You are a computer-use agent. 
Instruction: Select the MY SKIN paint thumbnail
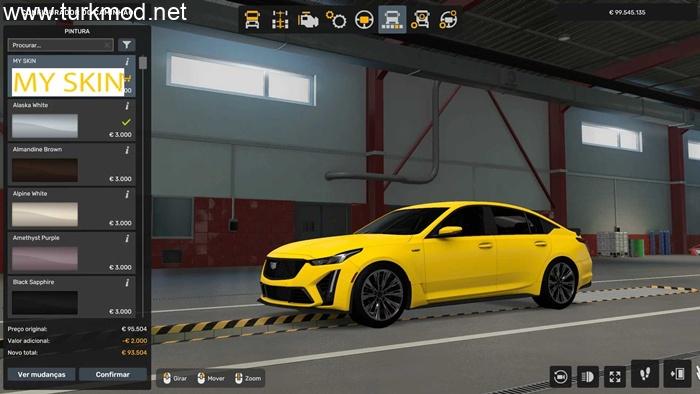point(68,82)
